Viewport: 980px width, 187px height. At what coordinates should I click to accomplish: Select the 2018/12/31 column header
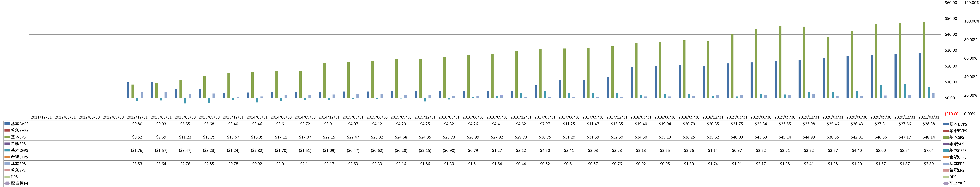713,117
